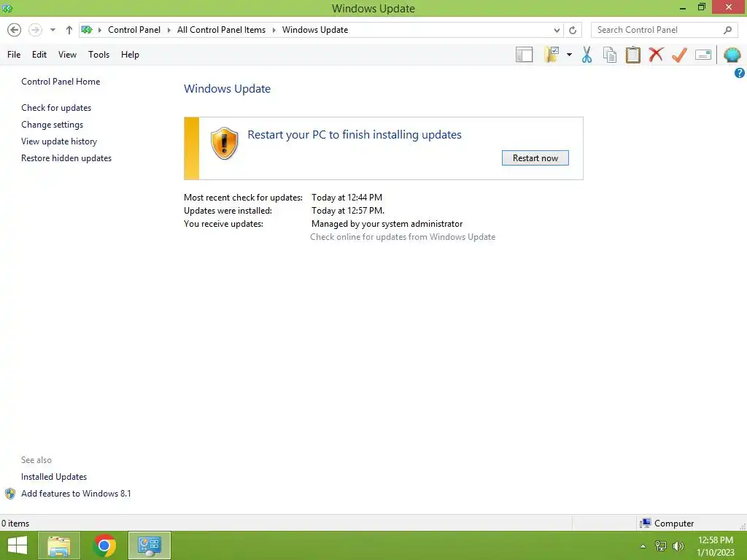This screenshot has width=747, height=560.
Task: Click the taskbar clock 12:58 PM
Action: (716, 540)
